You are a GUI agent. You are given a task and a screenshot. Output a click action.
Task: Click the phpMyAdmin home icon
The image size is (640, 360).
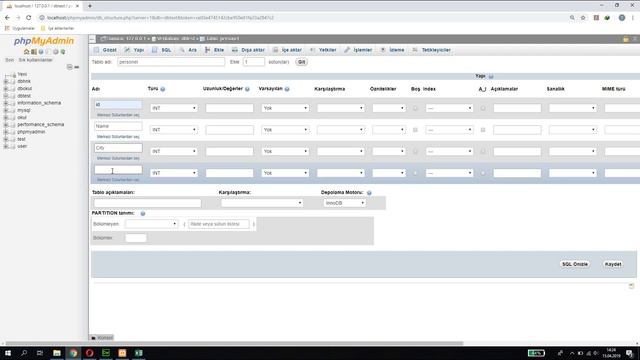[27, 52]
